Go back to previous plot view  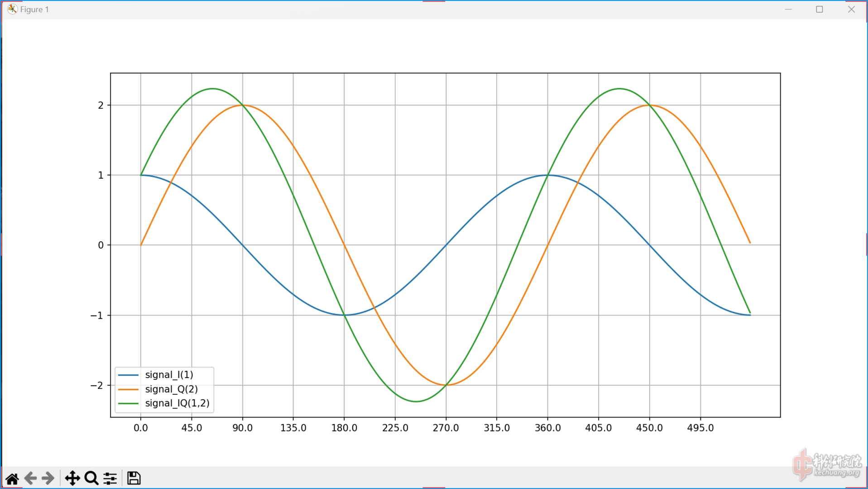tap(30, 478)
